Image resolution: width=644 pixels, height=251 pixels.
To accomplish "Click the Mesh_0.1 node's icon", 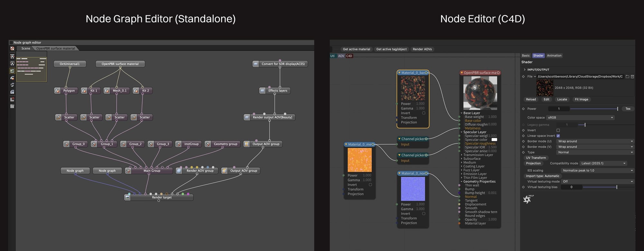I will [x=107, y=91].
